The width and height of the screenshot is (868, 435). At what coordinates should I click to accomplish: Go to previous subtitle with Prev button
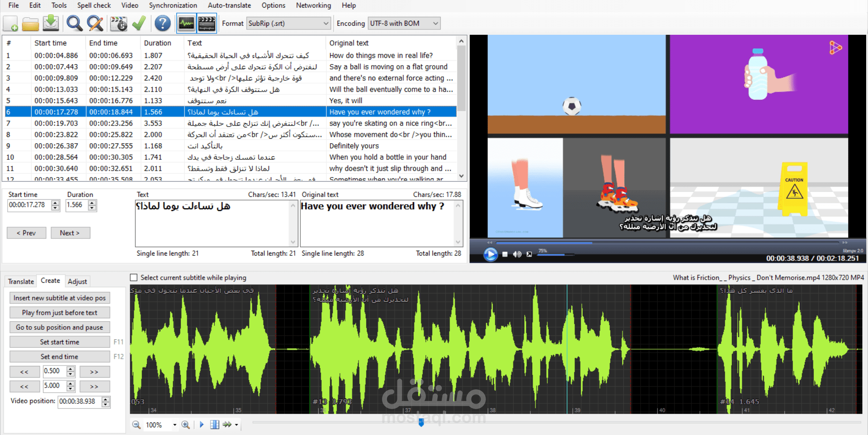[x=26, y=233]
